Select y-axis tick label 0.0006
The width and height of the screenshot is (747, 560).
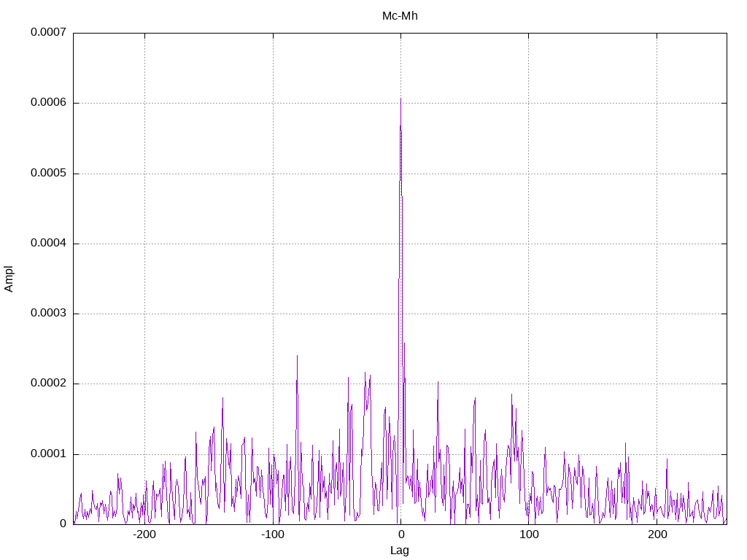49,102
